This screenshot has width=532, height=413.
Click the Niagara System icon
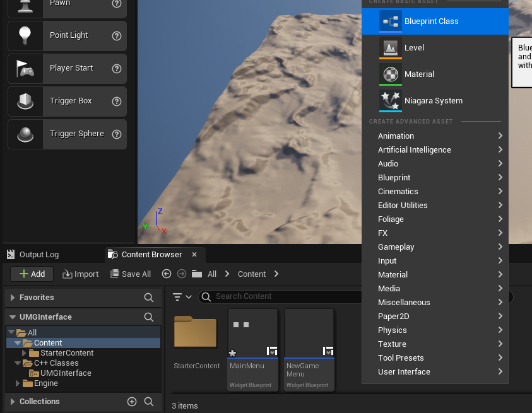391,101
